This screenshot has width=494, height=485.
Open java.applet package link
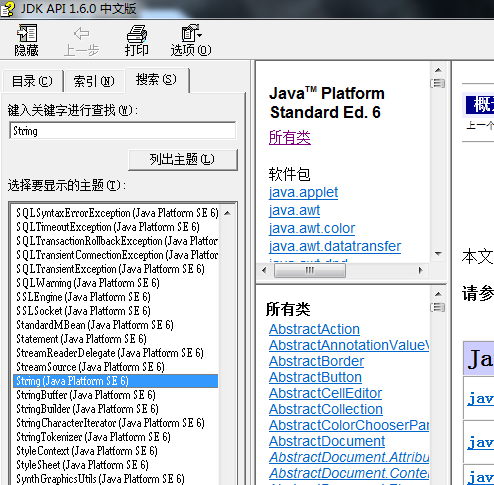(303, 192)
